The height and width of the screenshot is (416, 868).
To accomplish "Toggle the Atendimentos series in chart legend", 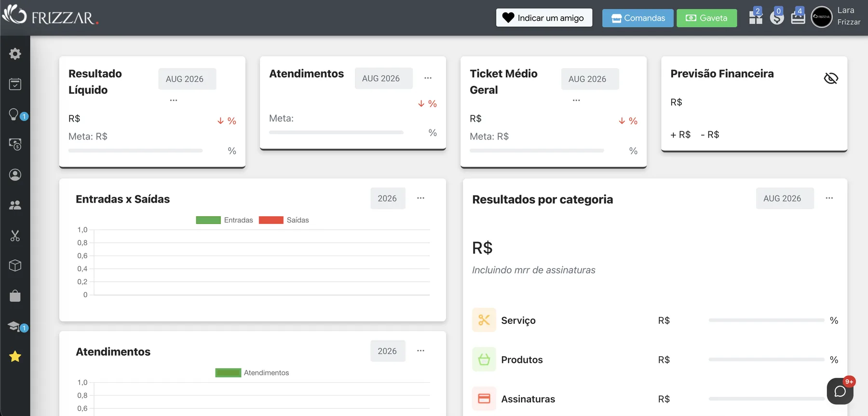I will click(x=252, y=373).
